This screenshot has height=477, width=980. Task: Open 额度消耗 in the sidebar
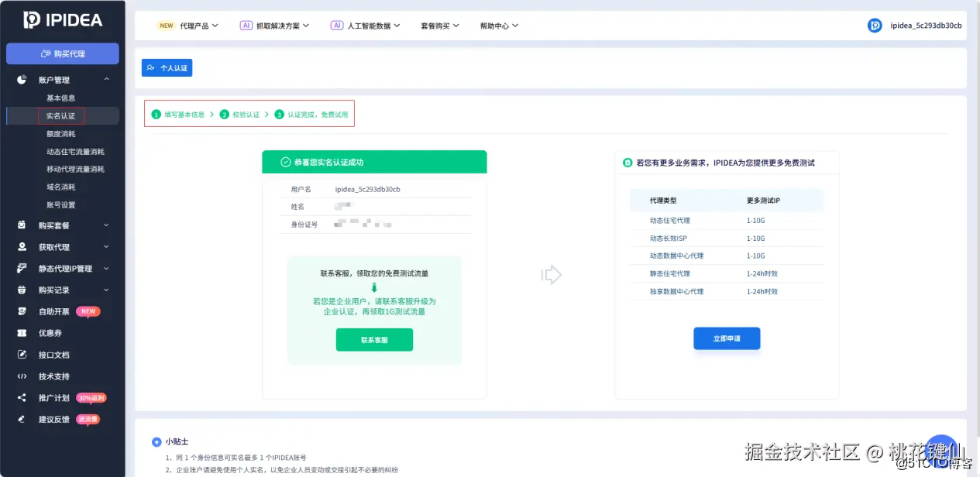pos(61,134)
